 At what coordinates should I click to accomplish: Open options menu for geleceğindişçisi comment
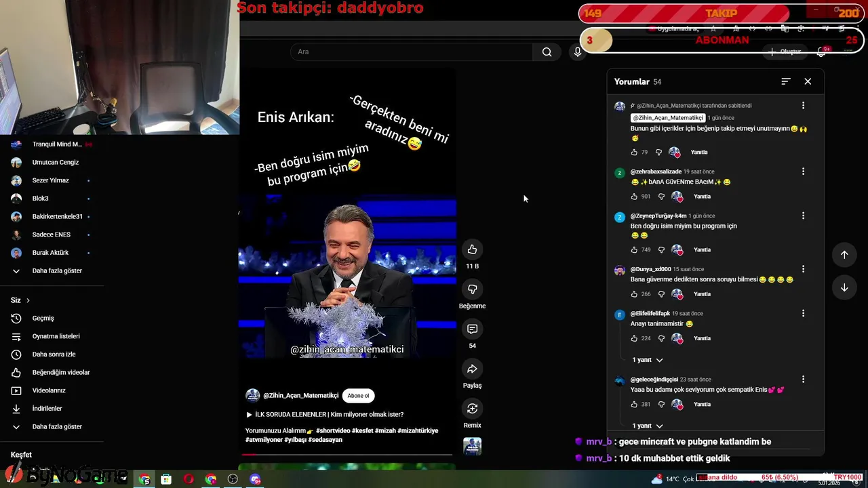[803, 380]
